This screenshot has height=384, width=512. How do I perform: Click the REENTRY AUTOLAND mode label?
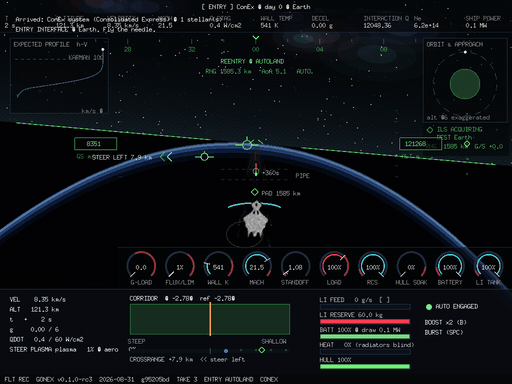[x=252, y=61]
